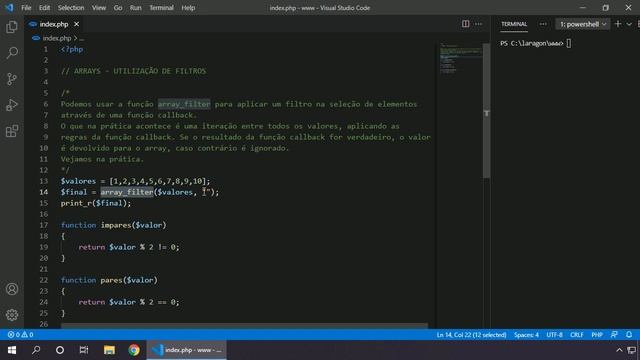Viewport: 640px width, 360px height.
Task: Click errors and warnings status indicator
Action: (20, 335)
